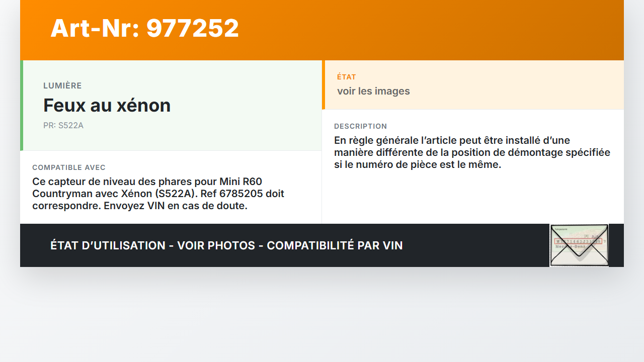Select the Art-Nr: 977252 heading
Image resolution: width=644 pixels, height=362 pixels.
click(x=145, y=28)
